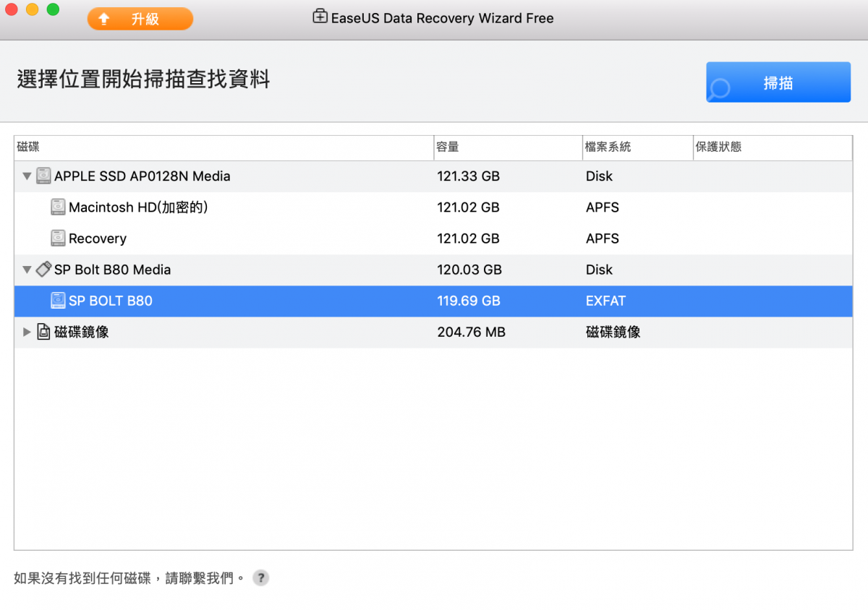The height and width of the screenshot is (610, 868).
Task: Click the 保護狀態 column header
Action: (773, 147)
